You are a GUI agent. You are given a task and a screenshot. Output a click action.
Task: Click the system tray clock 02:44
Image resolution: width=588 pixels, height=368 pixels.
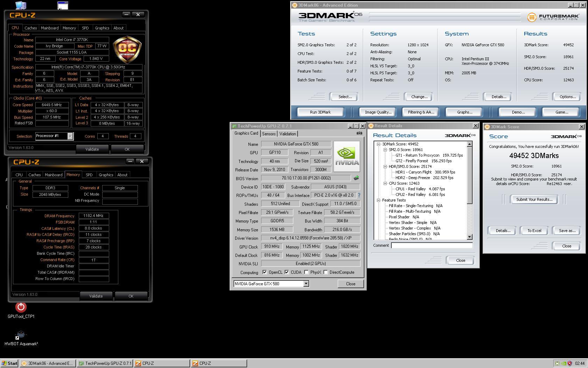[x=580, y=363]
